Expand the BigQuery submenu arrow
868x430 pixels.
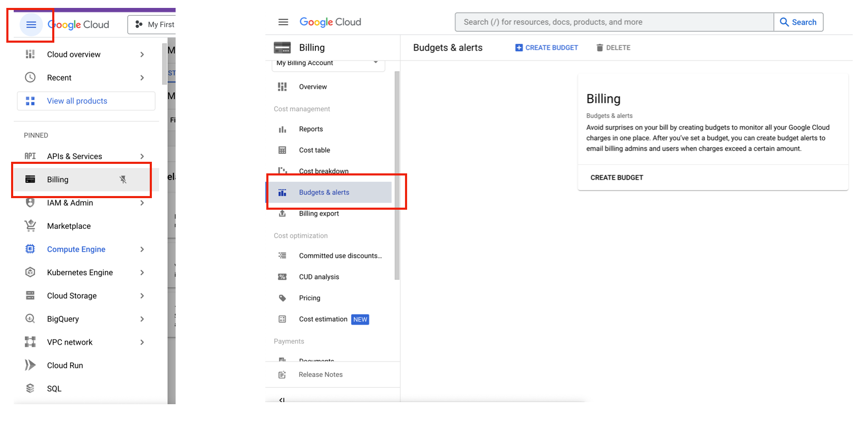[142, 319]
